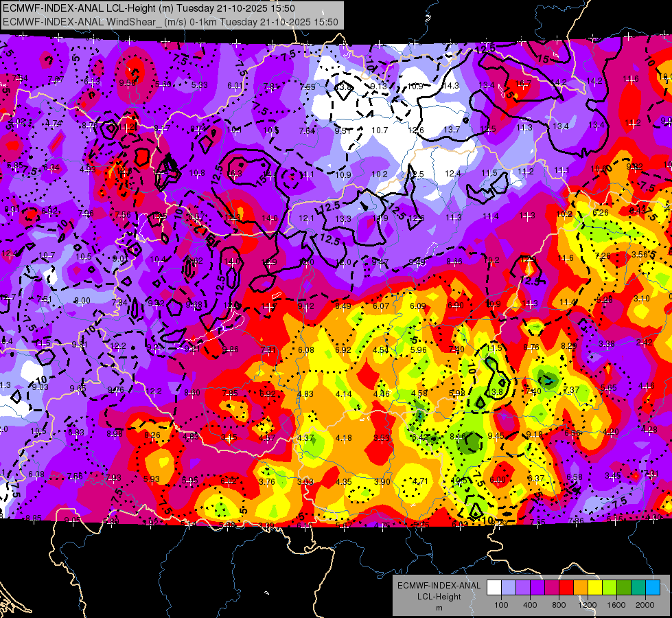Click the 13.7 wind shear value
Screen dimensions: 672x618
(452, 129)
